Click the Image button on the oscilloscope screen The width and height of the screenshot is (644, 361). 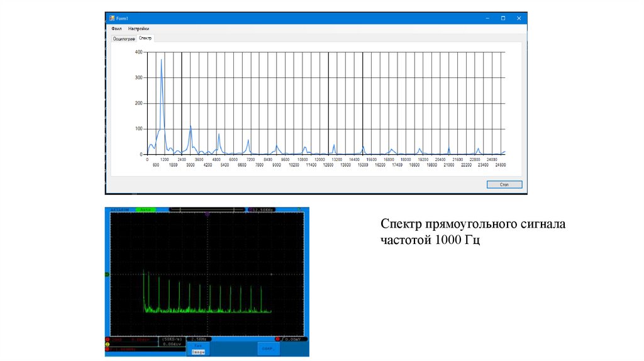tap(197, 352)
